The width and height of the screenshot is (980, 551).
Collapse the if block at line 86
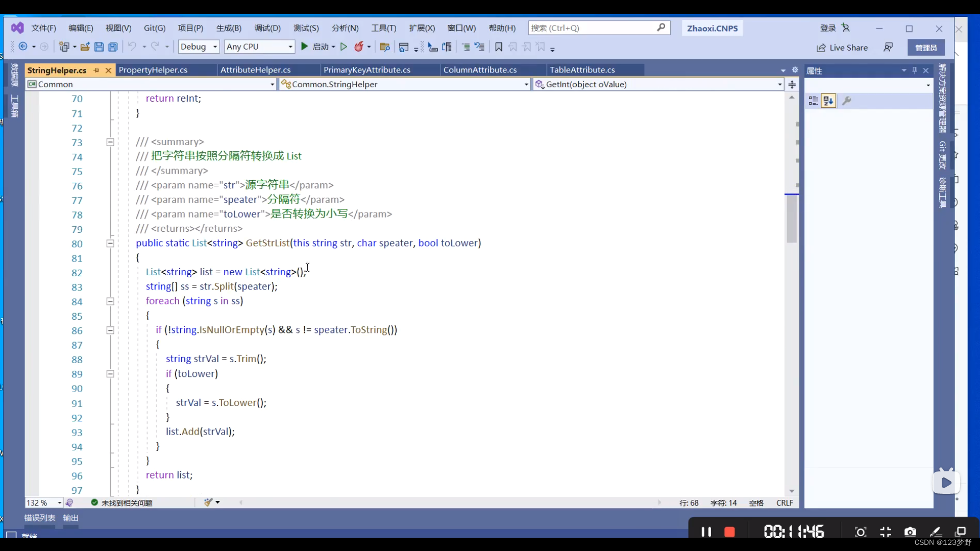point(110,330)
